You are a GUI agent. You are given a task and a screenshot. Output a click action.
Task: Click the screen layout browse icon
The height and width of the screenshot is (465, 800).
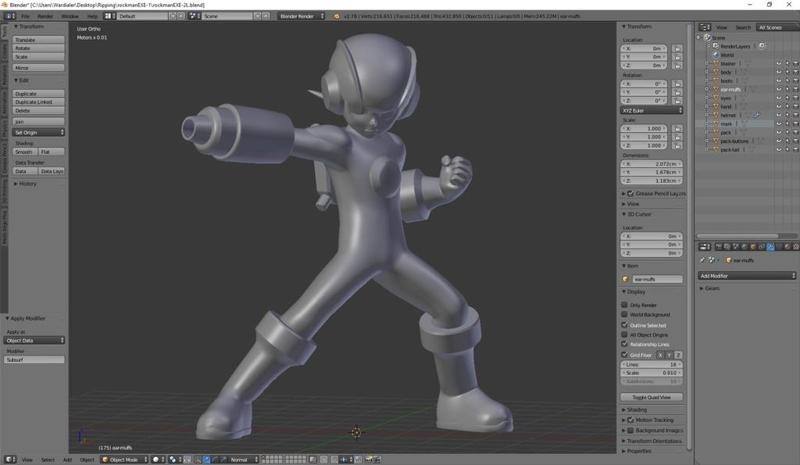[x=109, y=16]
